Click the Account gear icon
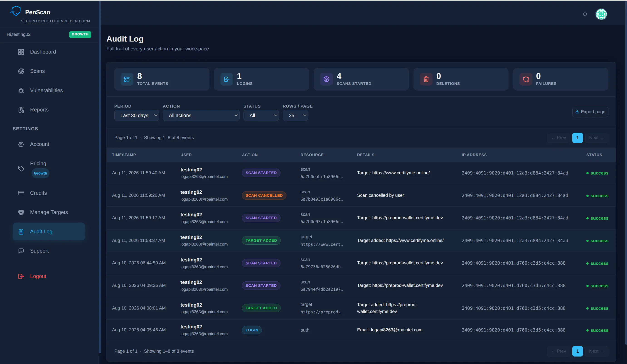Screen dimensions: 627x364 point(21,144)
